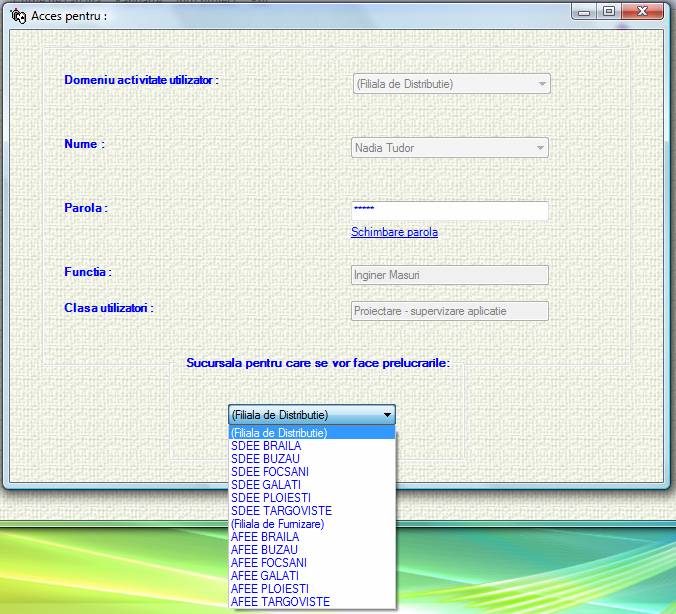Viewport: 676px width, 614px height.
Task: Click the Clasa utilizatori field
Action: [450, 311]
